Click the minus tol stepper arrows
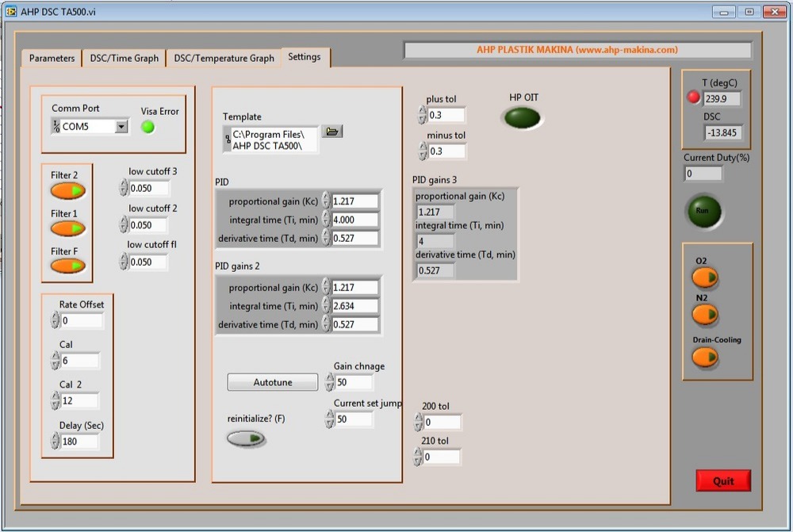793x532 pixels. tap(423, 151)
